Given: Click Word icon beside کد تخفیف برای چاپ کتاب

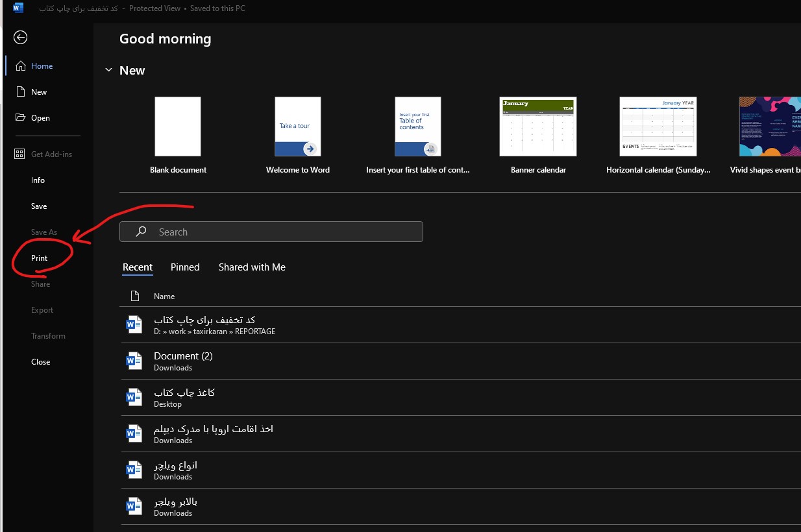Looking at the screenshot, I should click(x=134, y=325).
